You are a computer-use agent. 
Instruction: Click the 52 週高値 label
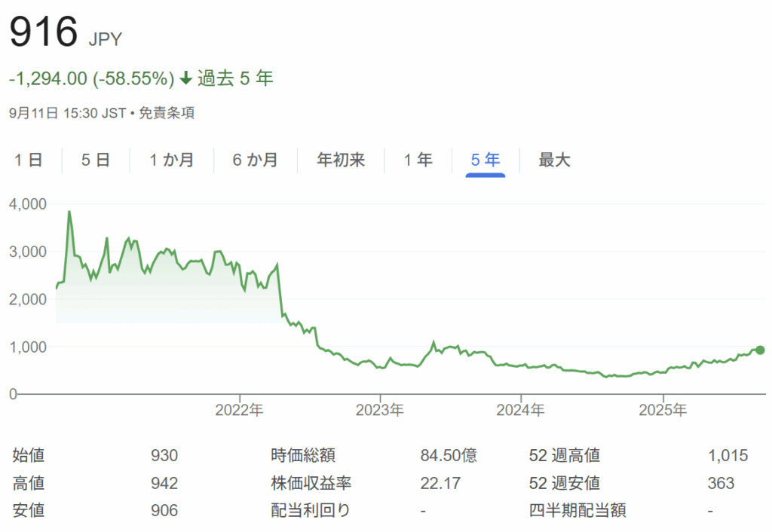[565, 455]
